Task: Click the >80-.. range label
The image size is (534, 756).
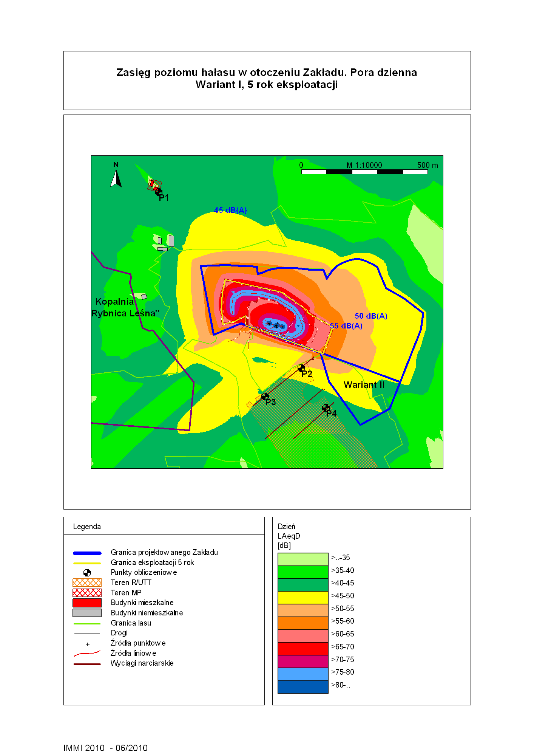Action: pyautogui.click(x=341, y=685)
